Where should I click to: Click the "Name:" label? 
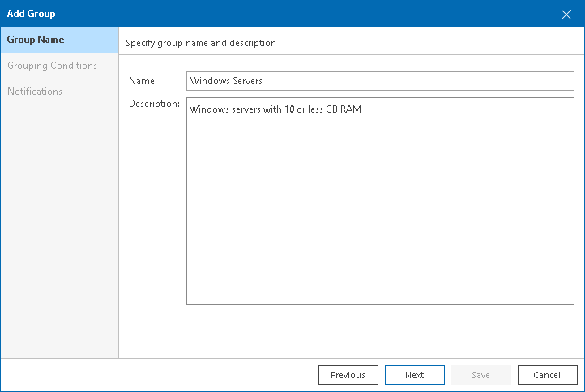[x=143, y=81]
